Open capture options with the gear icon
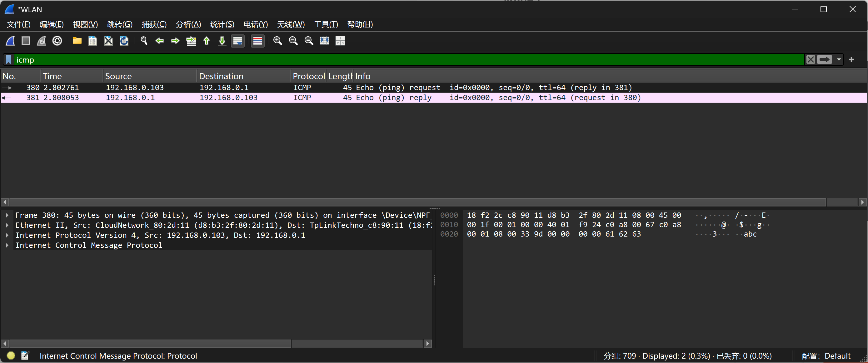Image resolution: width=868 pixels, height=363 pixels. [57, 40]
